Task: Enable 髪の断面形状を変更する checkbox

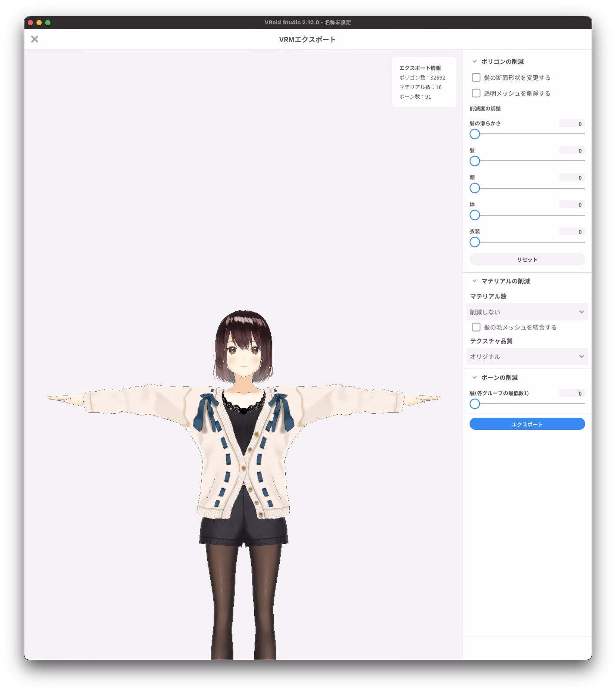Action: [476, 77]
